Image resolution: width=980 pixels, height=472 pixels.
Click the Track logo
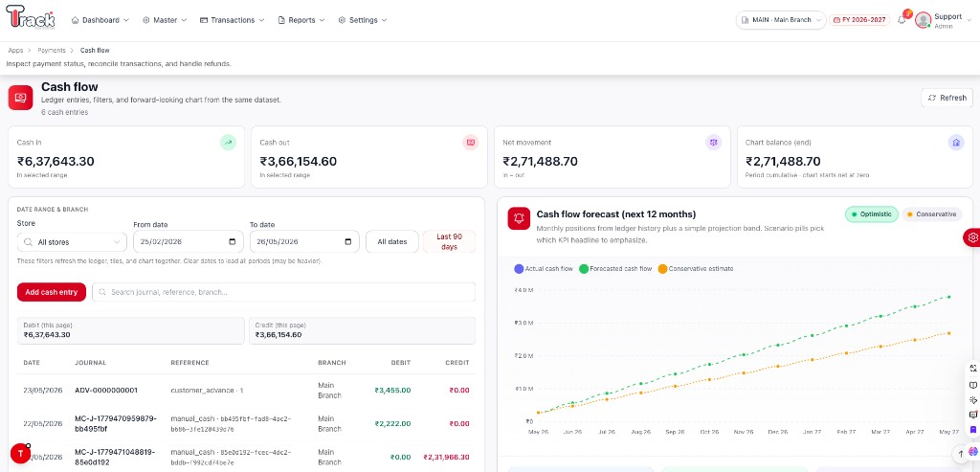tap(31, 17)
